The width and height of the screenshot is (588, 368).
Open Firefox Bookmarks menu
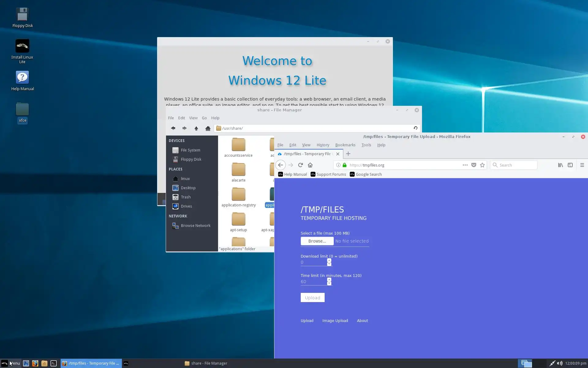click(x=345, y=145)
